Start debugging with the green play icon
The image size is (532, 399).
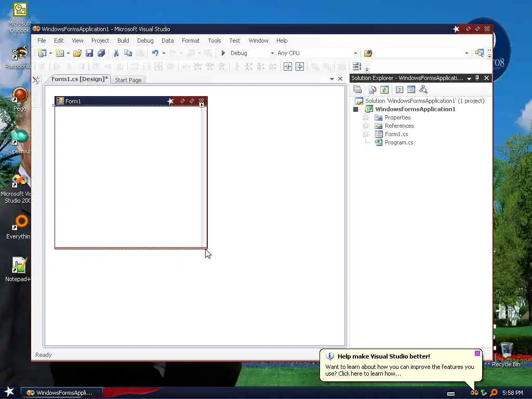pos(223,53)
